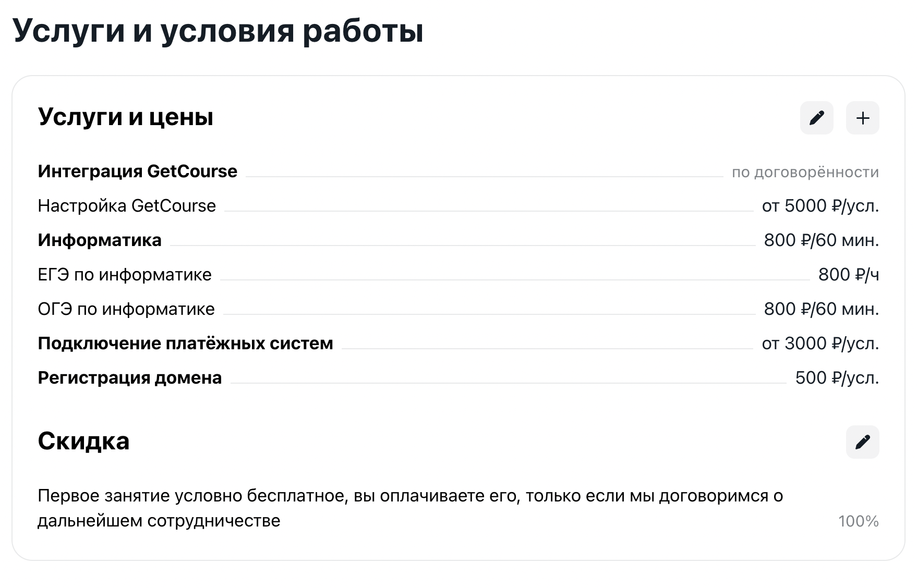917x588 pixels.
Task: Click the от 5000 ₽/усл. price
Action: (x=820, y=205)
